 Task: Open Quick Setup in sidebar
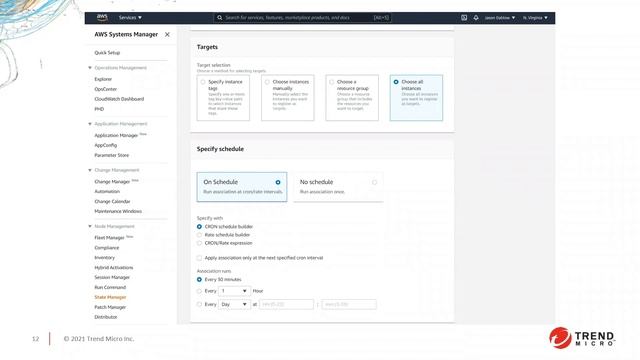pyautogui.click(x=107, y=53)
